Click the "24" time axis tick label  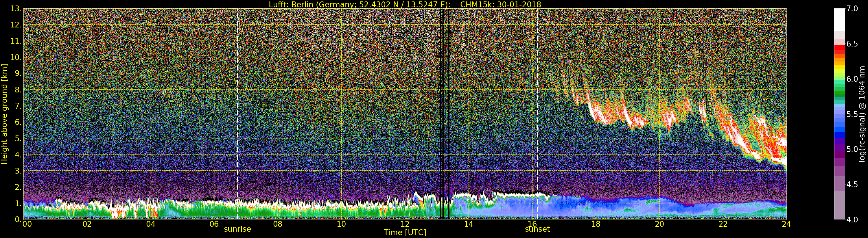[786, 224]
